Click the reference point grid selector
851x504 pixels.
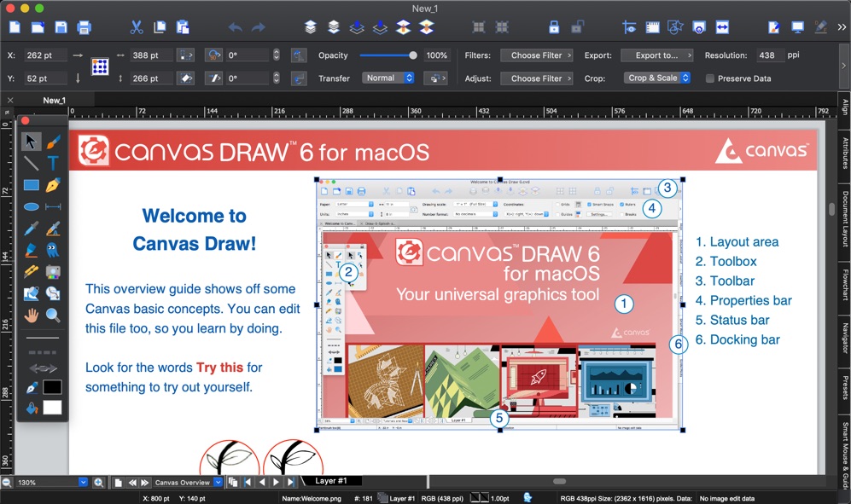click(x=100, y=67)
